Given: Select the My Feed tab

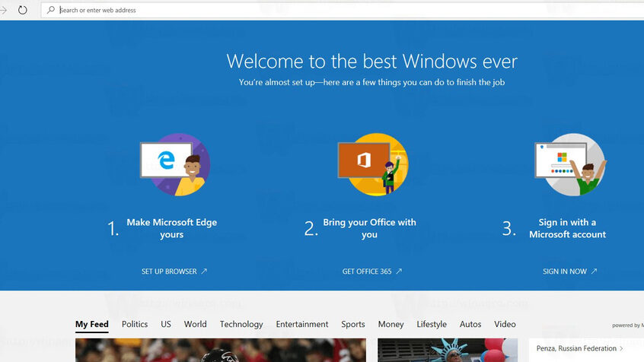Looking at the screenshot, I should [92, 324].
